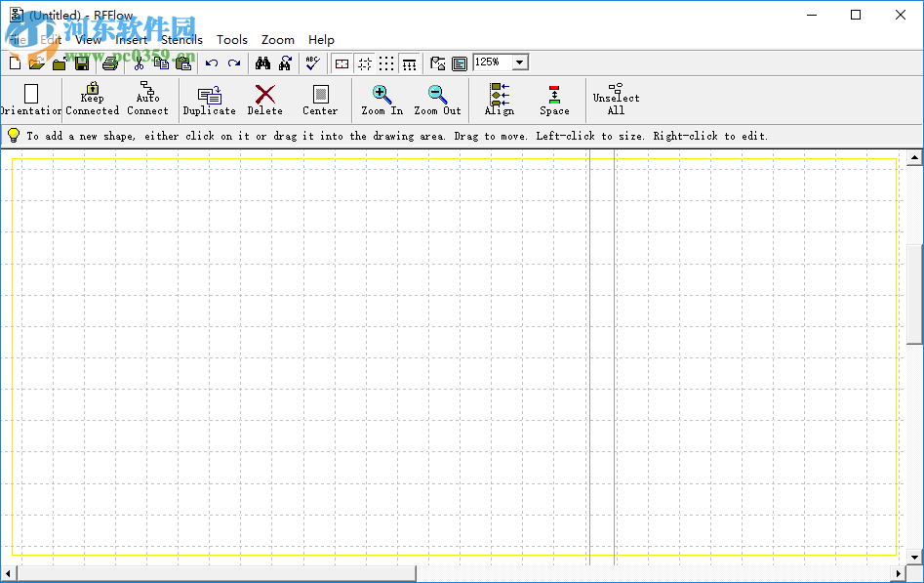Toggle Keep Connected mode
924x583 pixels.
(x=92, y=98)
